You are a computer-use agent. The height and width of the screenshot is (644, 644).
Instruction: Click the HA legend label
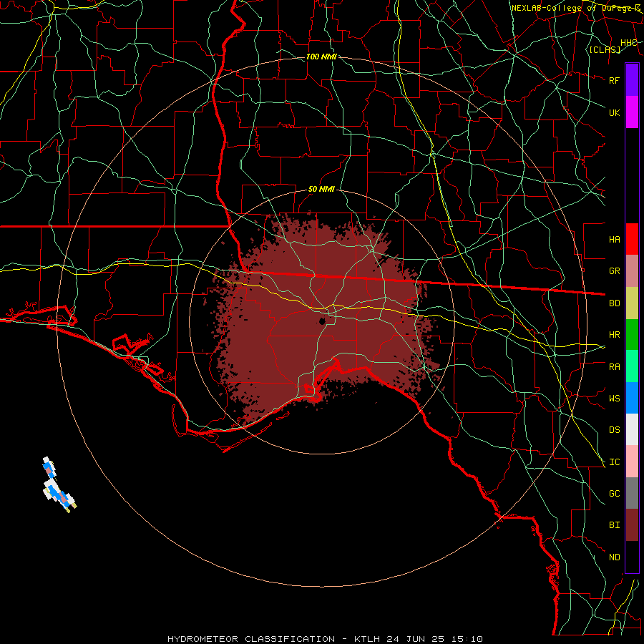[614, 240]
